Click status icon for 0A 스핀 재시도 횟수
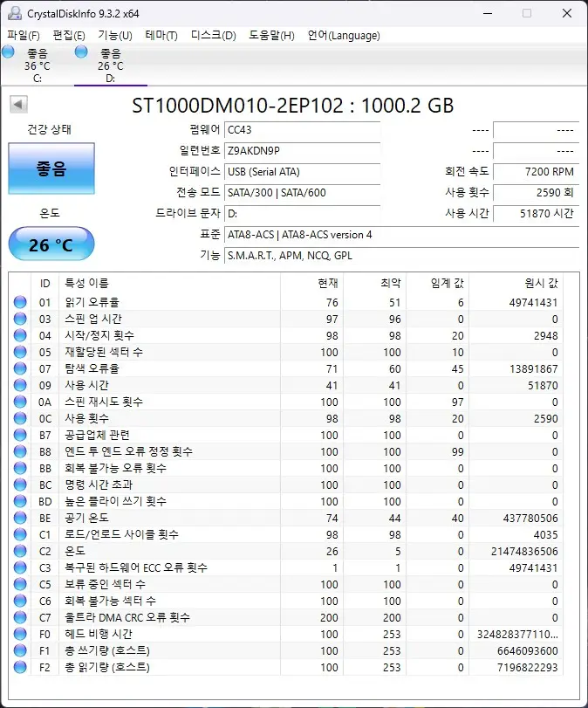The image size is (588, 708). click(20, 402)
